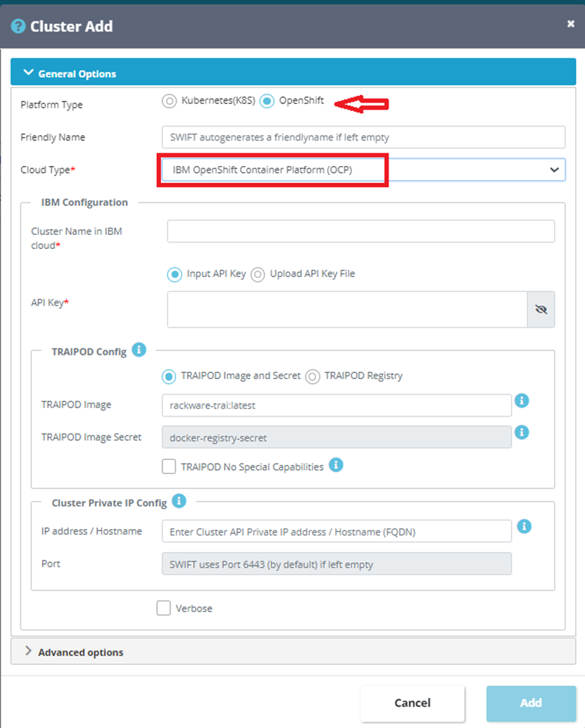Click the IP address / Hostname field
585x728 pixels.
pyautogui.click(x=336, y=531)
